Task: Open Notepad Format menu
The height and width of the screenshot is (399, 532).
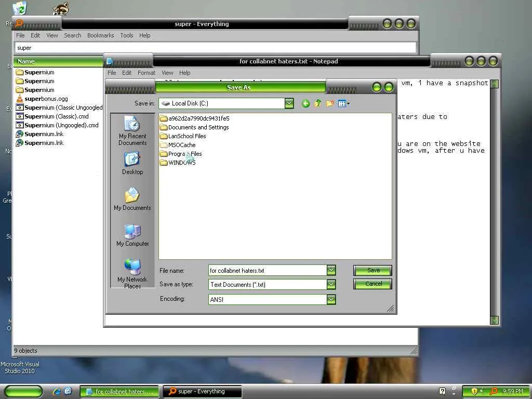Action: 146,73
